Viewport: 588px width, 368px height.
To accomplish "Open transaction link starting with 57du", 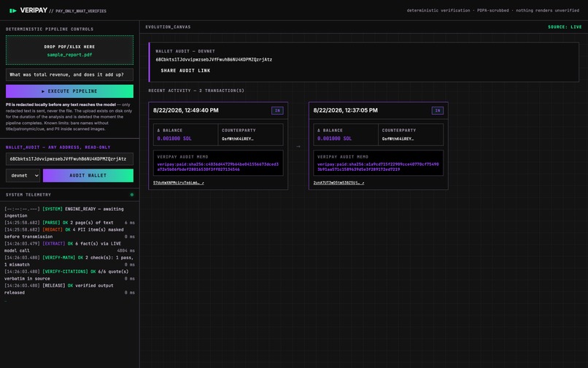I will pos(179,183).
